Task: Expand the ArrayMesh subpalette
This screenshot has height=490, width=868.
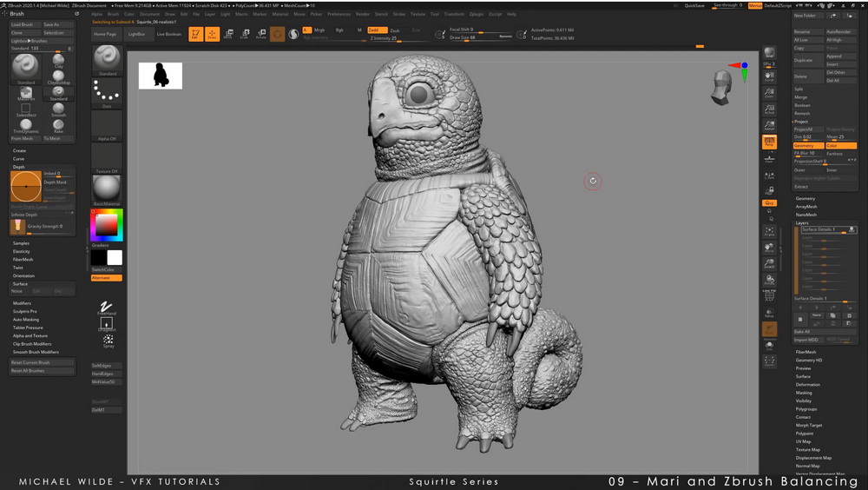Action: [806, 206]
